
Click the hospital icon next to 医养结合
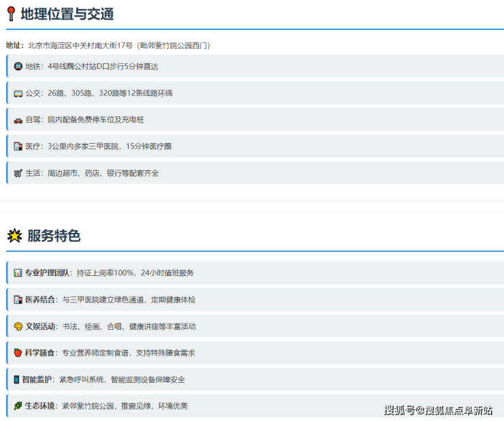[18, 300]
